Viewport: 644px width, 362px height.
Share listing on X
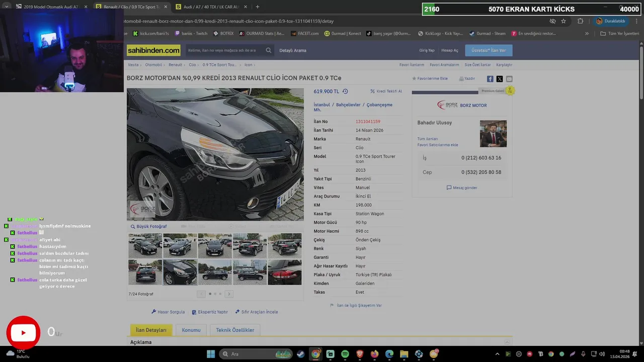click(x=500, y=79)
